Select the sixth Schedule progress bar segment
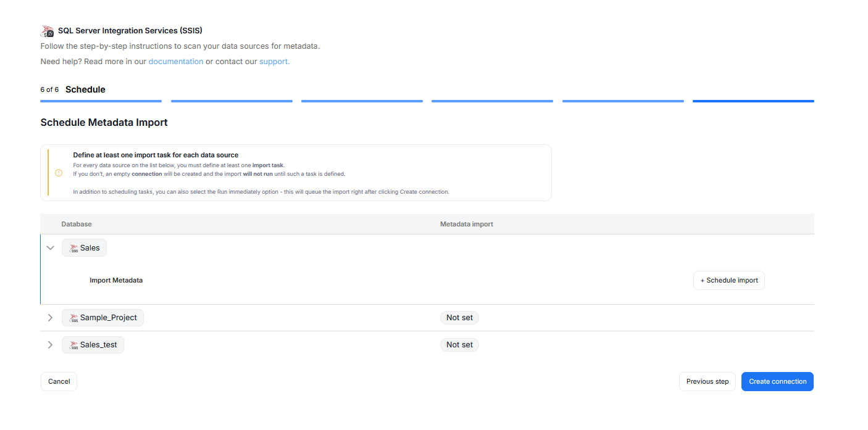 [x=753, y=101]
